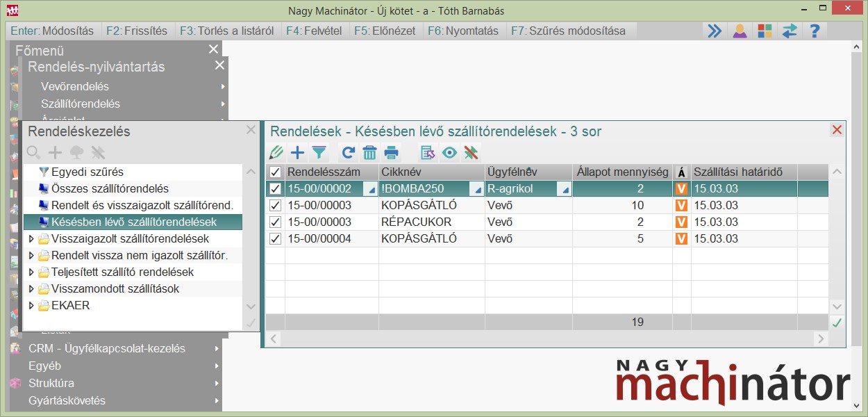
Task: Click the horizontal scrollbar right arrow in Rendelések
Action: click(x=821, y=338)
